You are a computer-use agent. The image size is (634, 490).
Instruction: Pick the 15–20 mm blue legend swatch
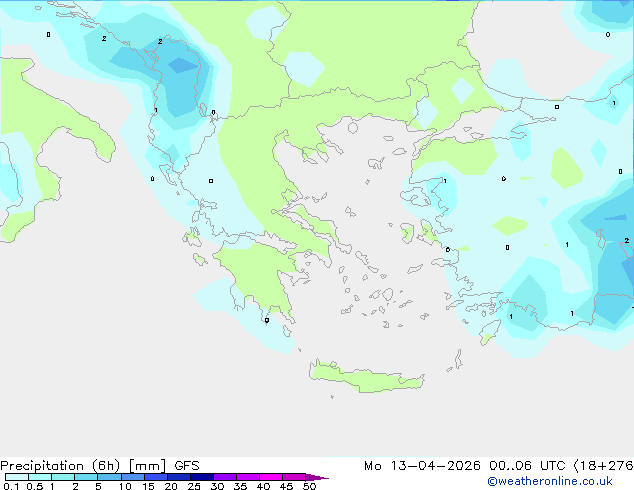pos(156,477)
